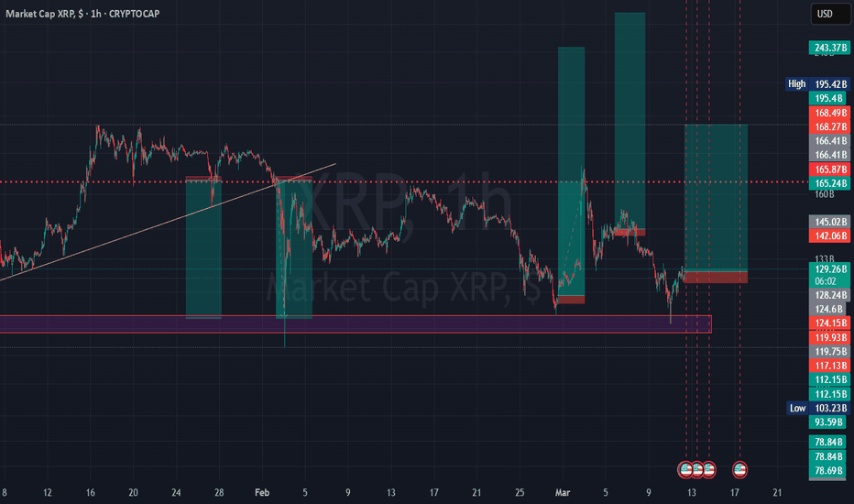The height and width of the screenshot is (504, 854).
Task: Click the gray 119.75B price label
Action: click(x=830, y=352)
